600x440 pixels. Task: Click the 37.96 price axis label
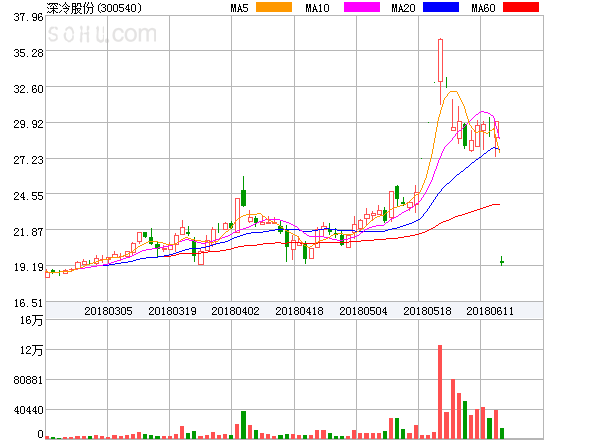click(x=28, y=17)
